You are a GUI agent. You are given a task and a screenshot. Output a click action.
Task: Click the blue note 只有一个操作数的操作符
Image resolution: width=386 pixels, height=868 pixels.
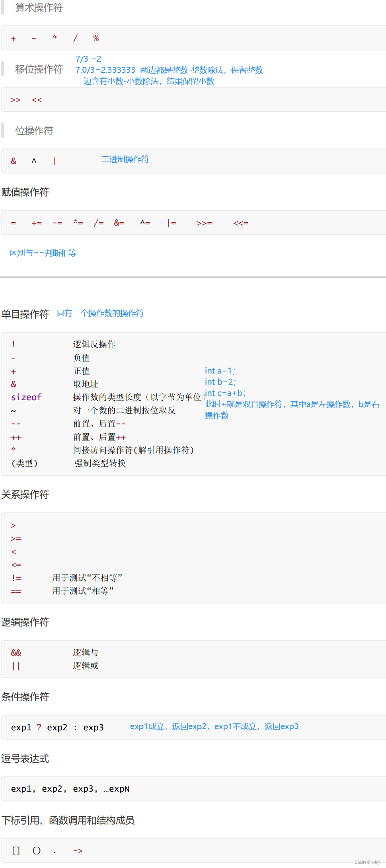tap(100, 313)
